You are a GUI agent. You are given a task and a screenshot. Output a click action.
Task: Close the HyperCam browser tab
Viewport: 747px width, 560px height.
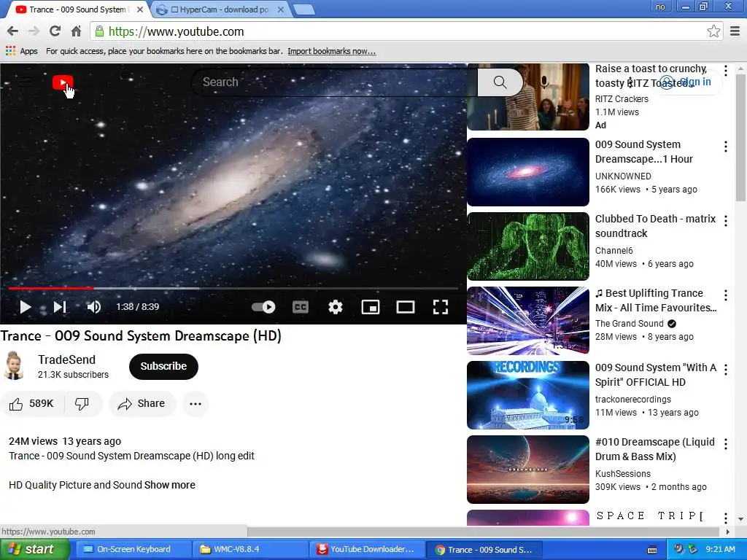click(281, 9)
